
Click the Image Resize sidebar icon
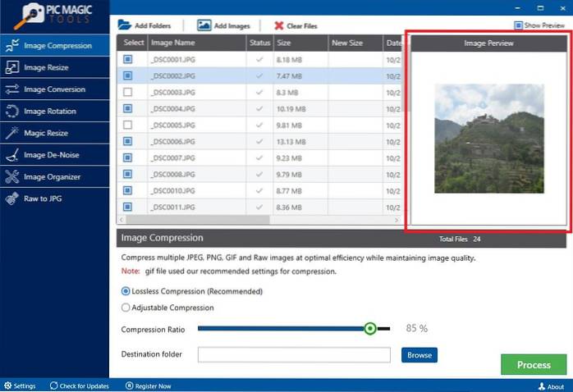(x=11, y=67)
